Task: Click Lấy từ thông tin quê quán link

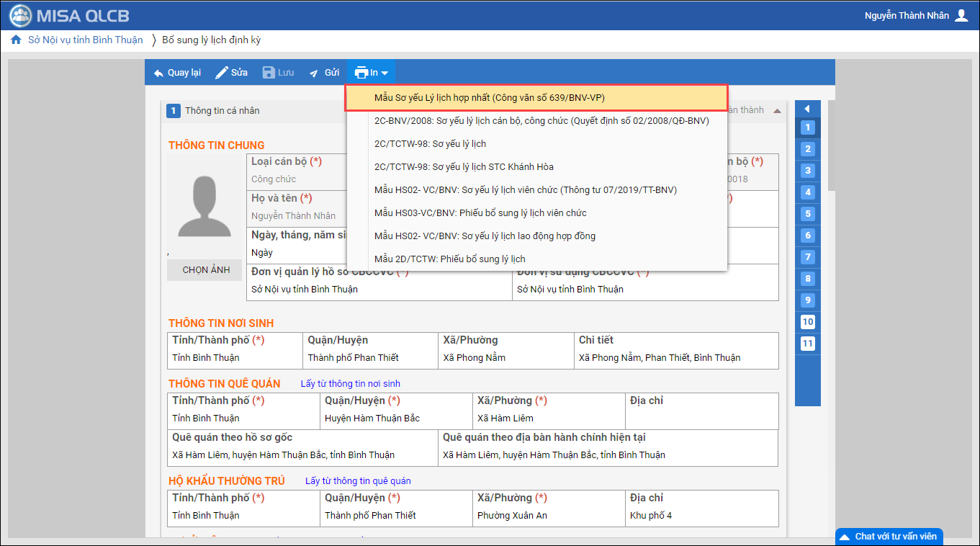Action: [358, 481]
